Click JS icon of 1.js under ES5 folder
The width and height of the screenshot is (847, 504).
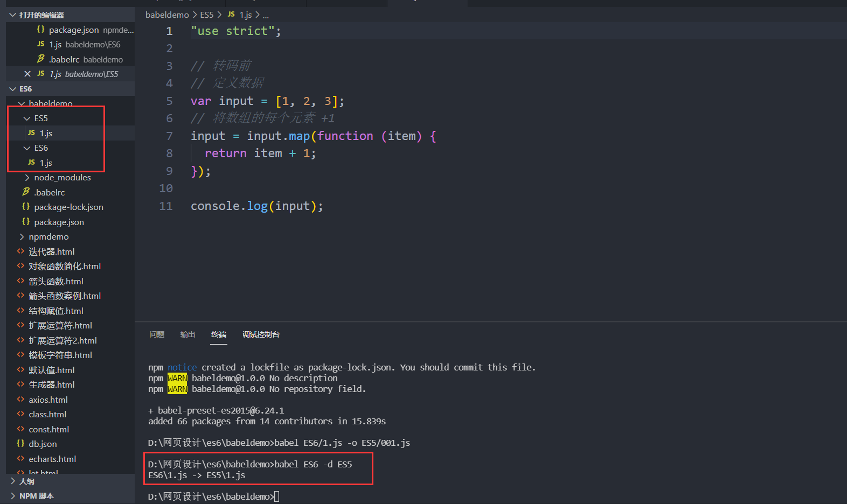point(31,132)
